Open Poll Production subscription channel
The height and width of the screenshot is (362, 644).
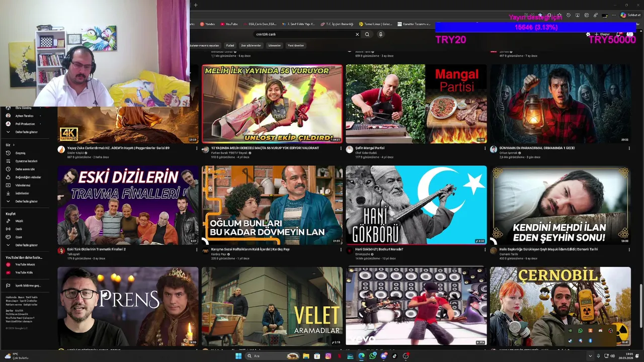(25, 124)
